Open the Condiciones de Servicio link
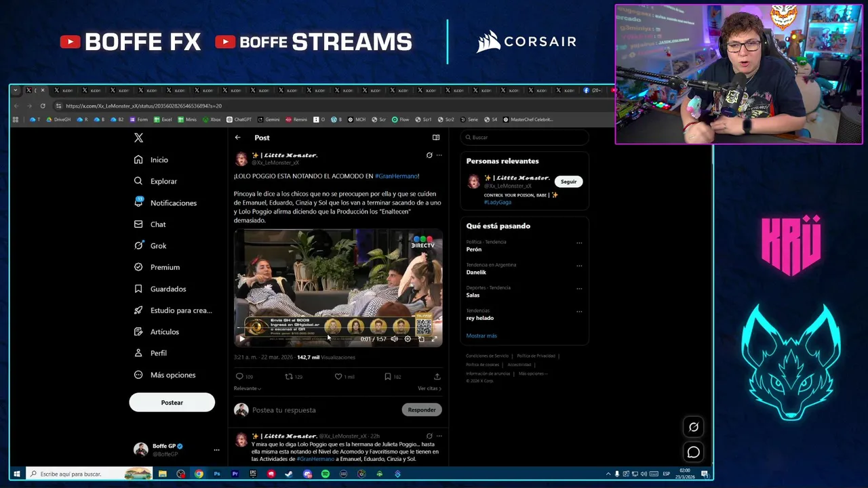The width and height of the screenshot is (868, 488). click(487, 356)
